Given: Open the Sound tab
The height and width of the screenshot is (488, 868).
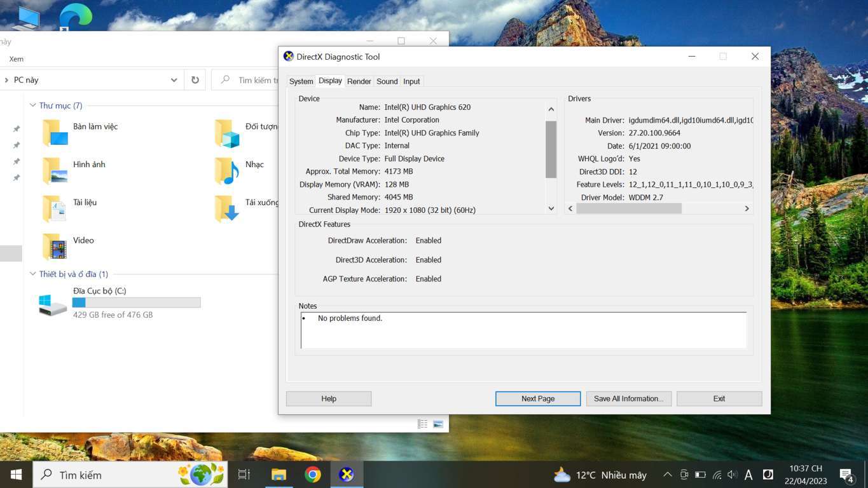Looking at the screenshot, I should tap(387, 81).
